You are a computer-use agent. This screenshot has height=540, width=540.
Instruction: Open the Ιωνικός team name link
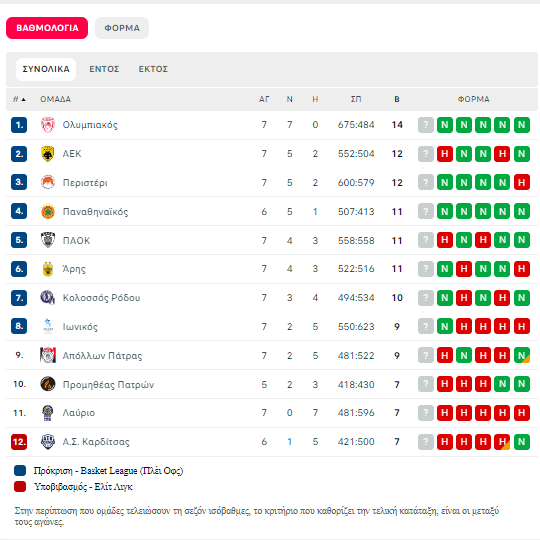click(x=80, y=326)
